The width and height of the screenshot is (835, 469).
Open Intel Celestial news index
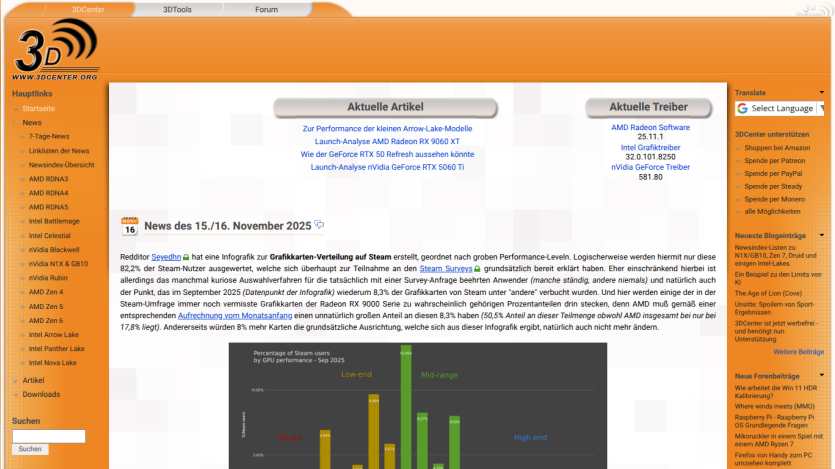click(x=50, y=236)
